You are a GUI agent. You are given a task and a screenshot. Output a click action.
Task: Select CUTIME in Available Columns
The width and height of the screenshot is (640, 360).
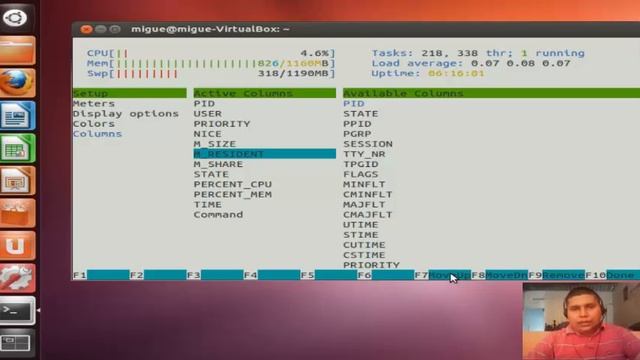(364, 245)
